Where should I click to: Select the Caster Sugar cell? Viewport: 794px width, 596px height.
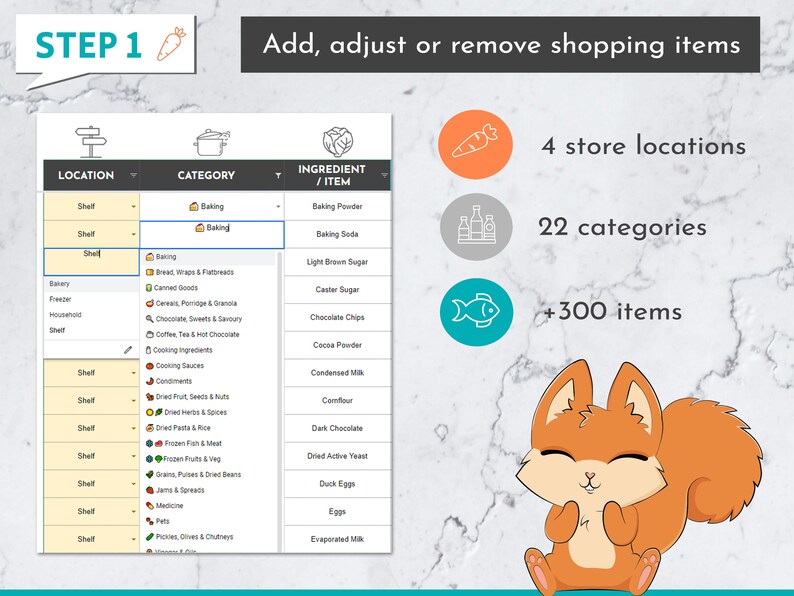[x=338, y=290]
